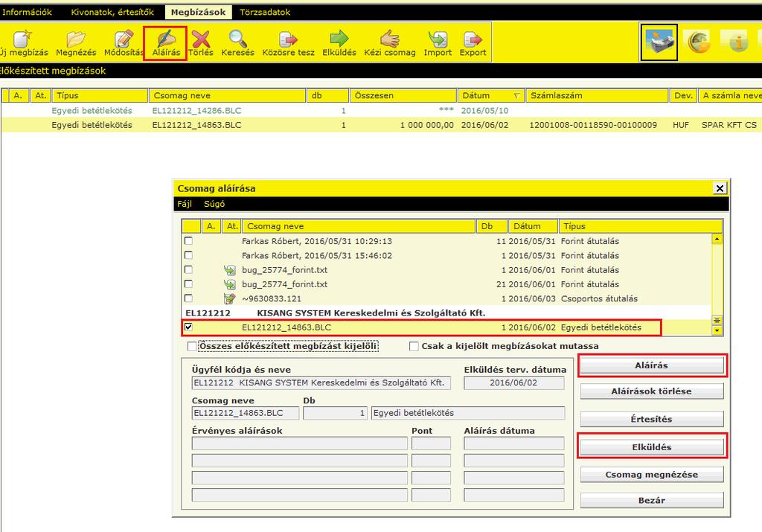762x532 pixels.
Task: Click the Csomag neve field in dialog
Action: click(246, 413)
